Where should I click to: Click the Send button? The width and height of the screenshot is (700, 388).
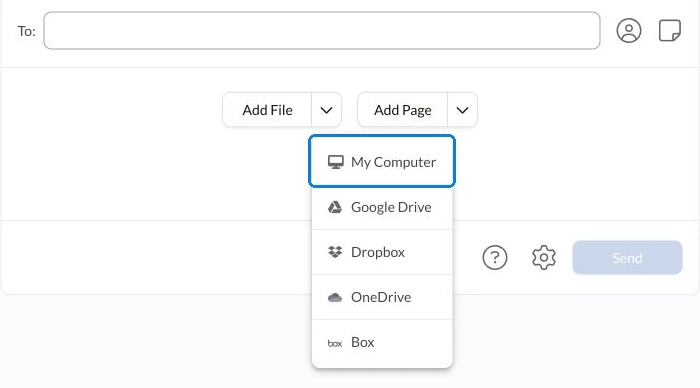(x=627, y=258)
